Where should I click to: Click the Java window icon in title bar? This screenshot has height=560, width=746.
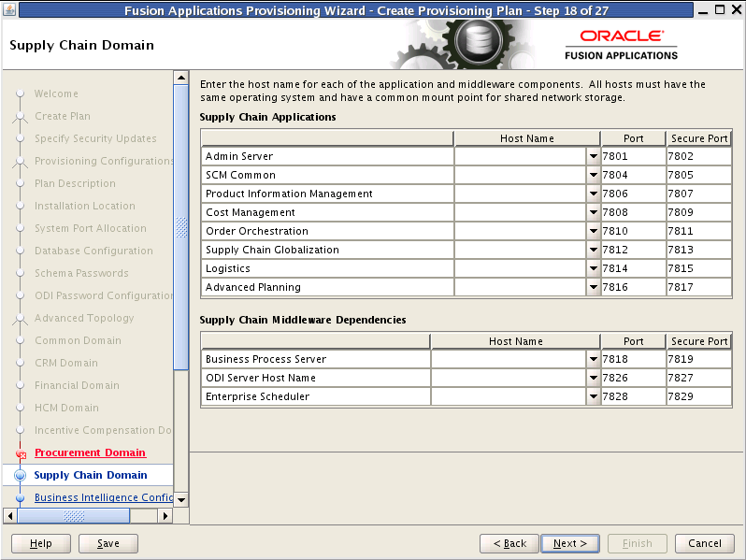click(9, 9)
